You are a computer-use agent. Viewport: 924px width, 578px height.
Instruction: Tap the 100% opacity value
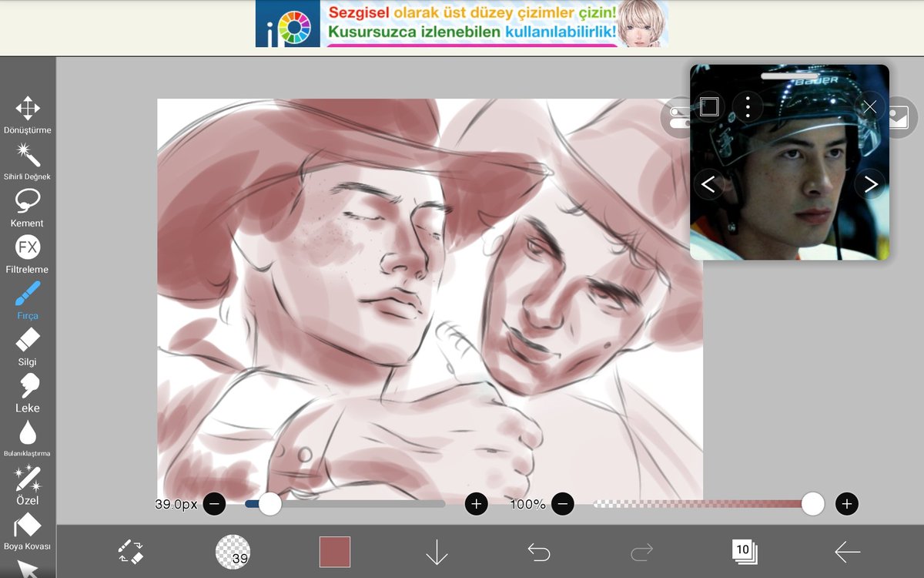(527, 505)
